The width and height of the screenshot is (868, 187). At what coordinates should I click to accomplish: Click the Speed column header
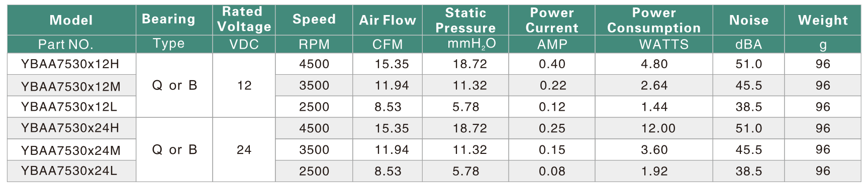coord(314,19)
